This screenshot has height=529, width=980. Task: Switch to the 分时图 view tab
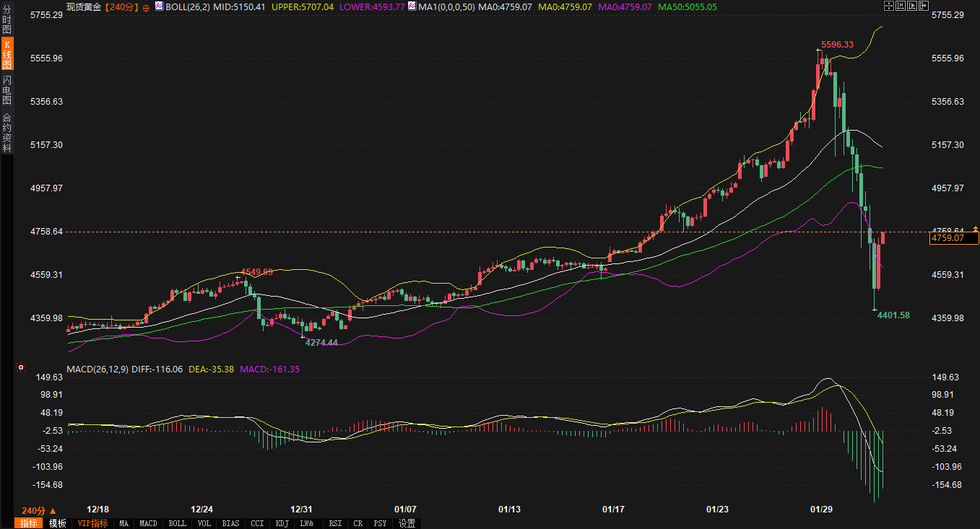[x=7, y=21]
